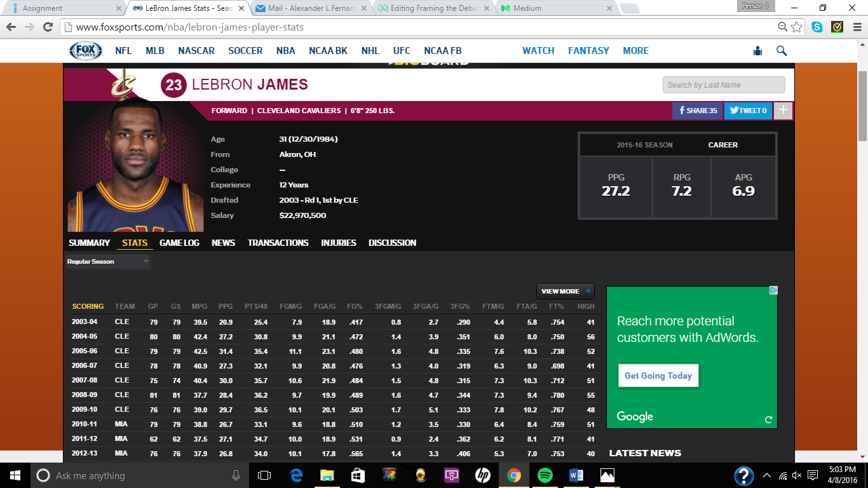Click the PPG column header in the table
Viewport: 868px width, 488px height.
click(x=226, y=306)
